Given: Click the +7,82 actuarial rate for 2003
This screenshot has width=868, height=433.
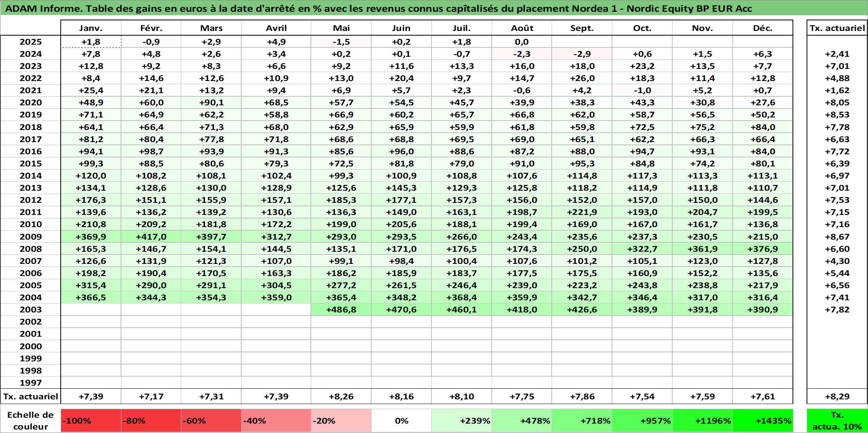Looking at the screenshot, I should (x=837, y=310).
